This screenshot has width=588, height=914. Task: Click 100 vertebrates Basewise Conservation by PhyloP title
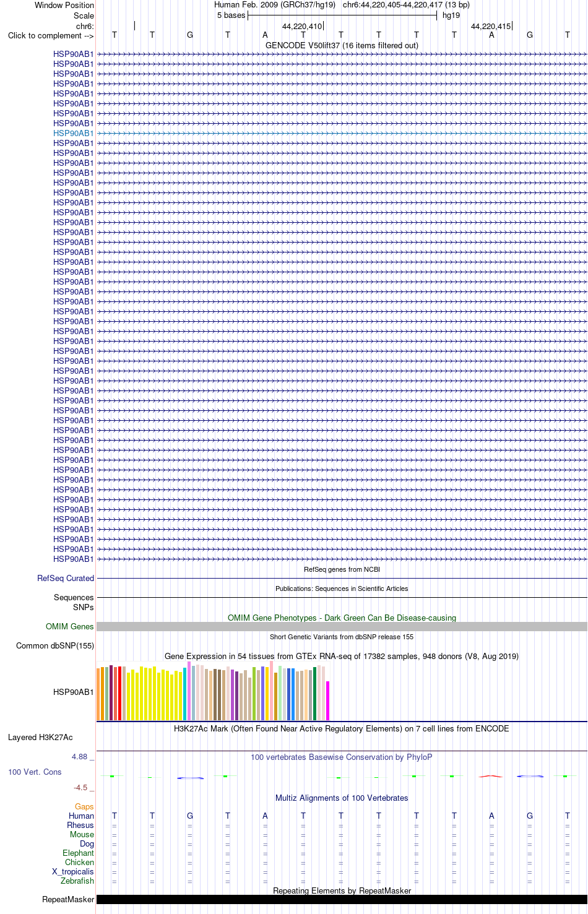tap(342, 757)
